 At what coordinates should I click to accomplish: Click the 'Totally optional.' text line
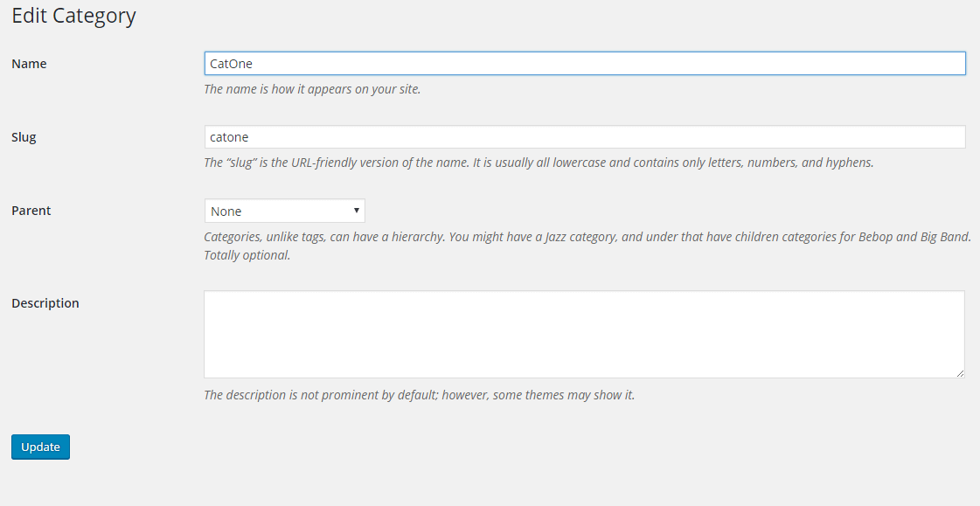pos(247,255)
